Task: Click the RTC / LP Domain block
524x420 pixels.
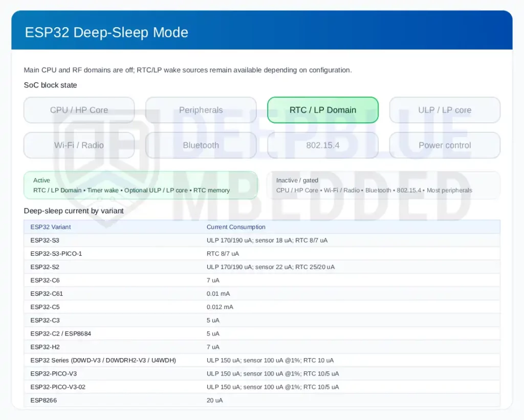Action: 323,110
